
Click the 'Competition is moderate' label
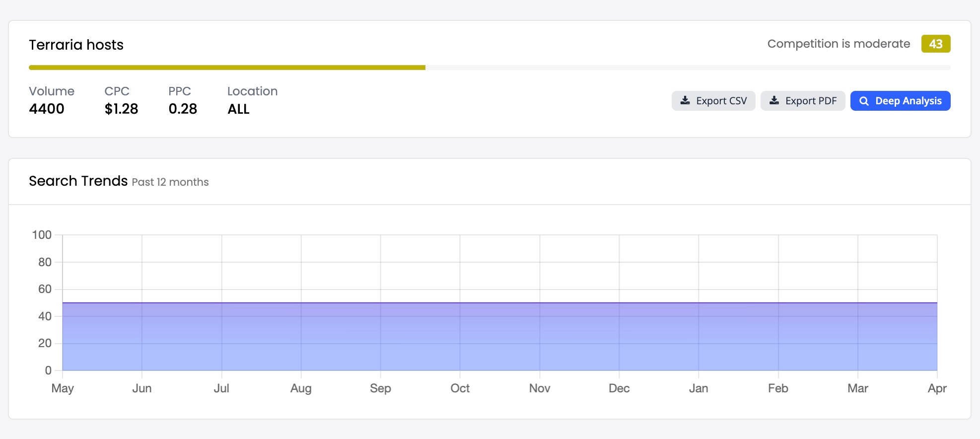pyautogui.click(x=839, y=44)
